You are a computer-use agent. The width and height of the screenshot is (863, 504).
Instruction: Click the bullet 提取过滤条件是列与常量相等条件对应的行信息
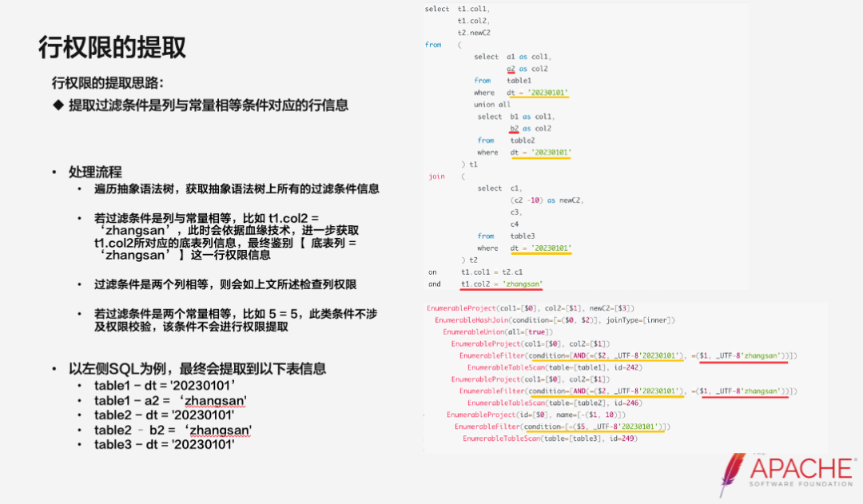click(x=208, y=105)
